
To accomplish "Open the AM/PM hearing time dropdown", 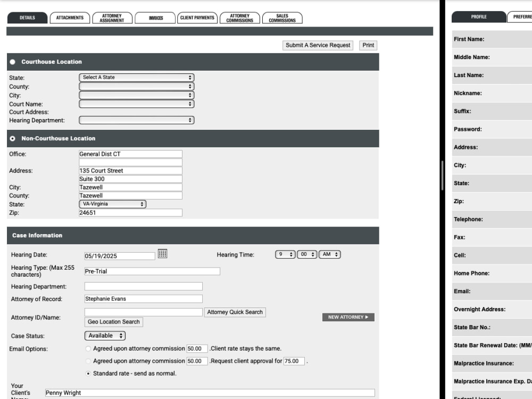I will pyautogui.click(x=330, y=254).
